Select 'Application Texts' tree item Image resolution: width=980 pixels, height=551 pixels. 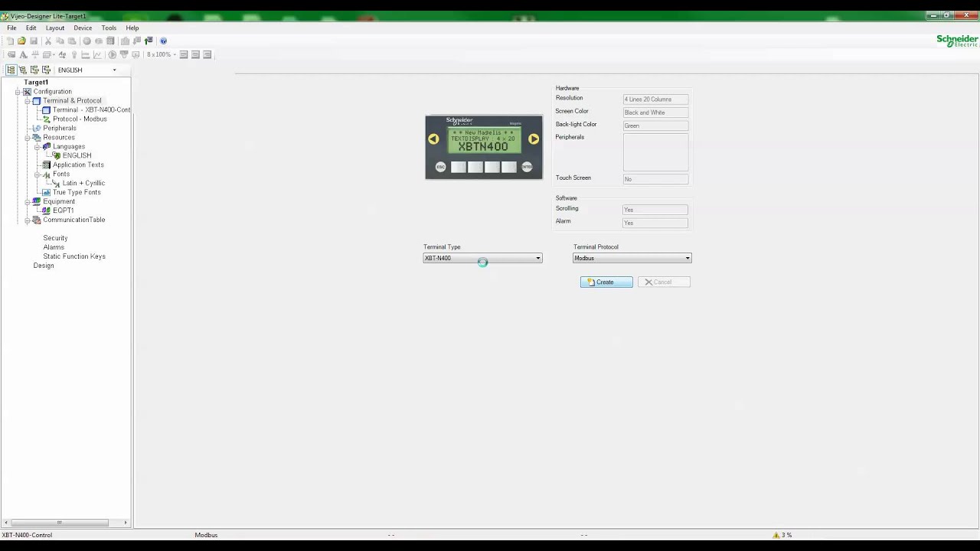click(x=78, y=165)
